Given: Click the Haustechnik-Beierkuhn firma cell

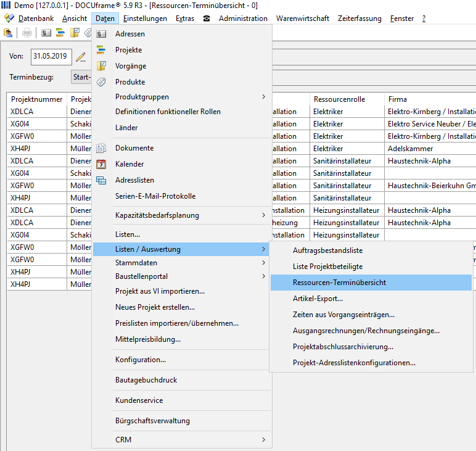Looking at the screenshot, I should click(x=430, y=186).
